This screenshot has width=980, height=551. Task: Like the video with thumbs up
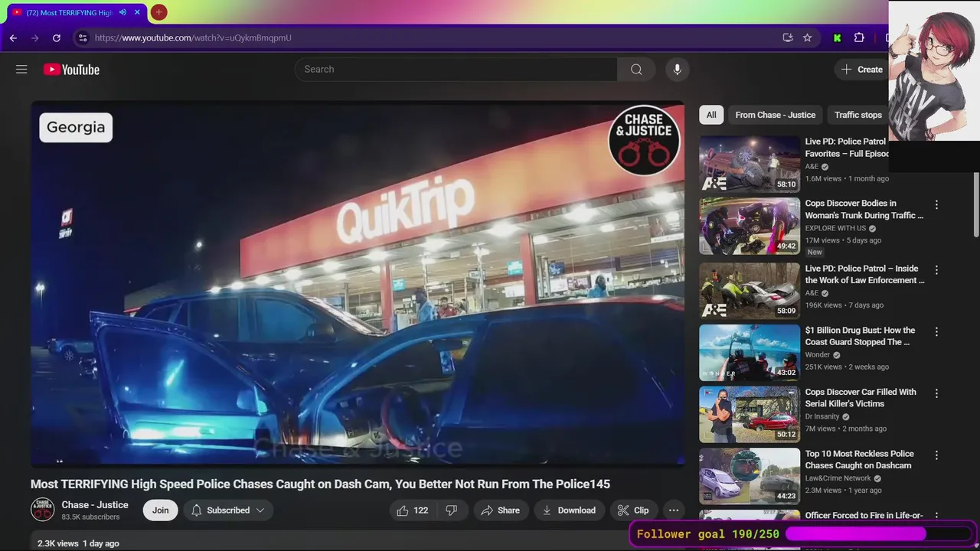pyautogui.click(x=412, y=510)
